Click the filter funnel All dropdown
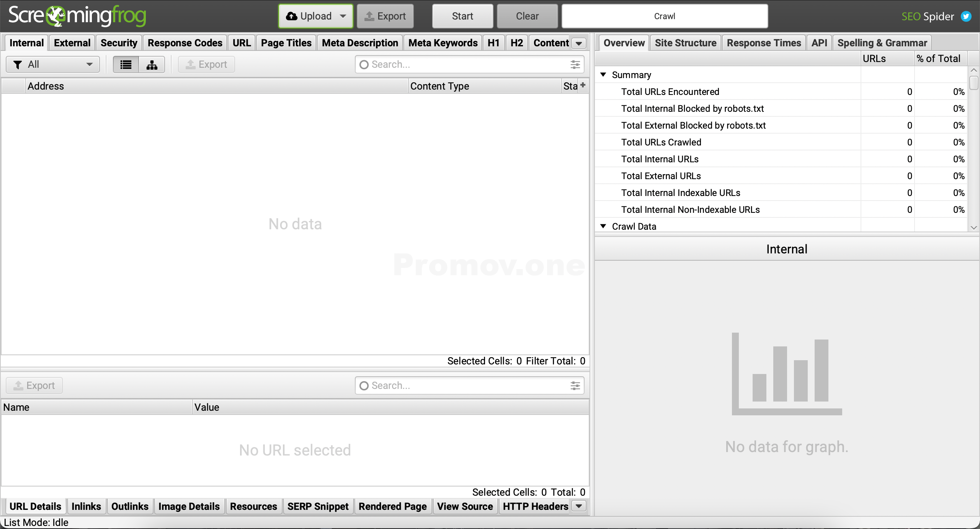Viewport: 980px width, 529px height. 53,65
